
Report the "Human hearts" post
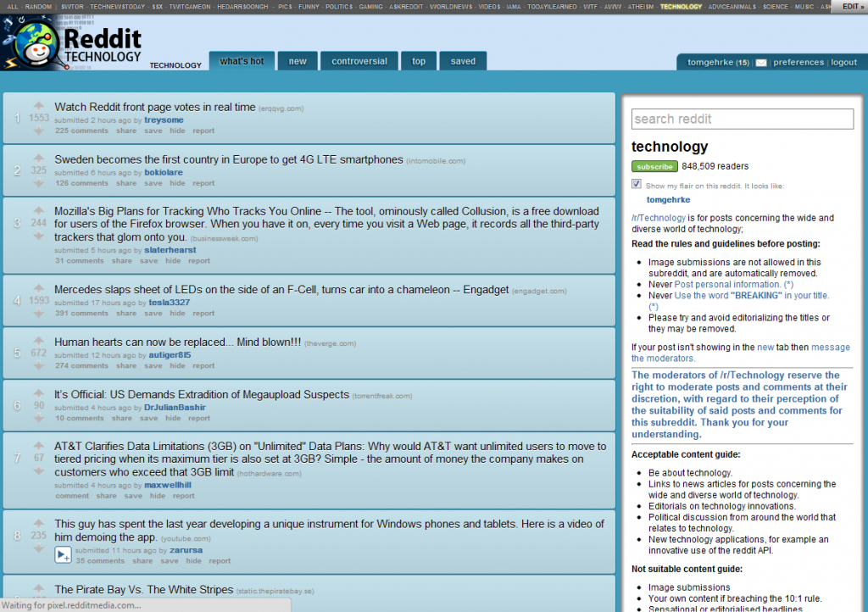coord(203,366)
